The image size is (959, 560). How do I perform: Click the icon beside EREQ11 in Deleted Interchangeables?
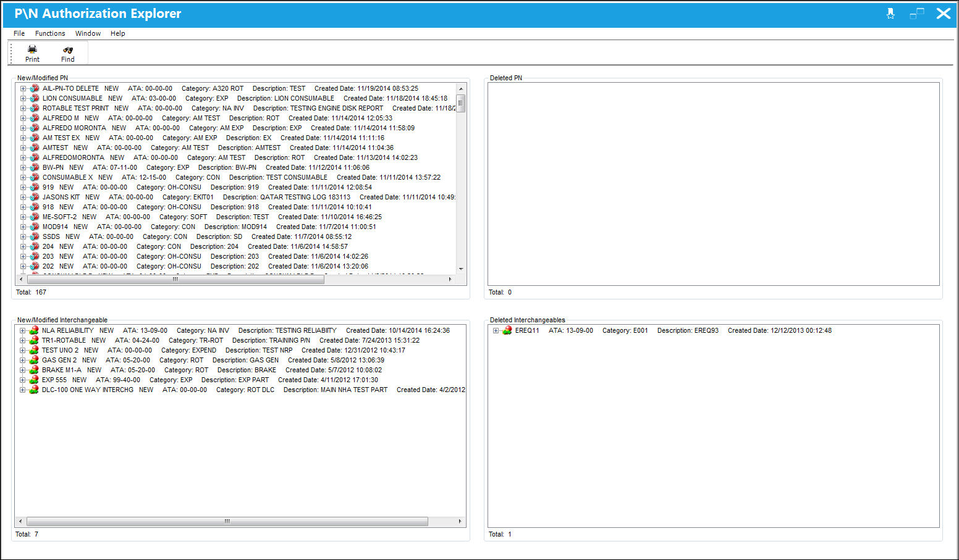(507, 330)
